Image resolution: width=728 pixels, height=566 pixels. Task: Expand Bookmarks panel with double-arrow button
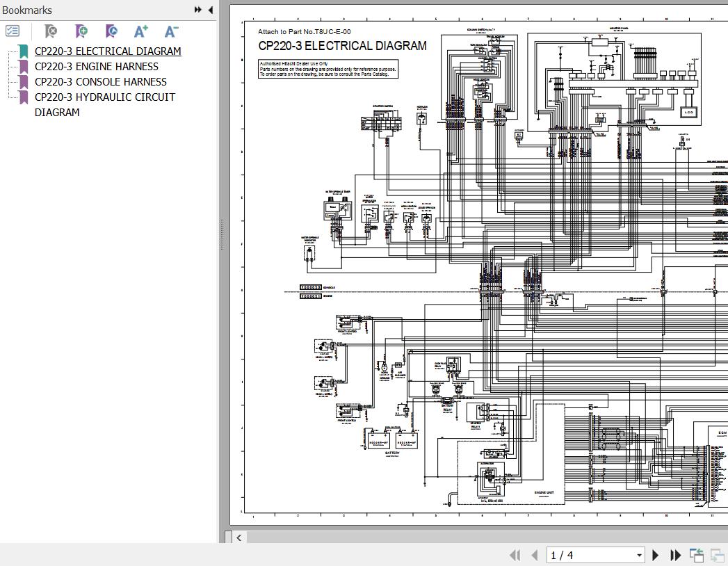click(x=198, y=10)
